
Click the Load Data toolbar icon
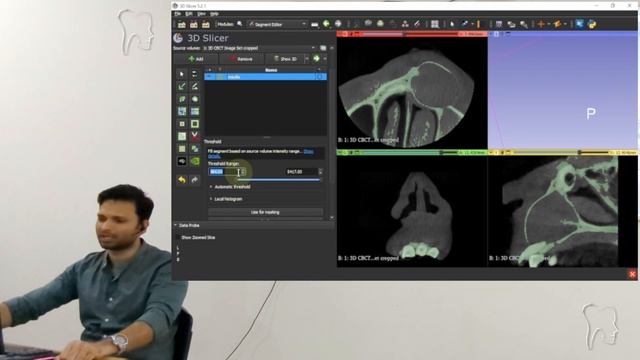coord(182,24)
